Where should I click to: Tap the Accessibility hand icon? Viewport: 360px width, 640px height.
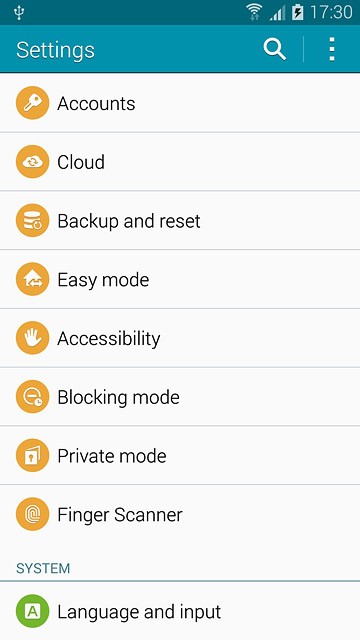33,338
